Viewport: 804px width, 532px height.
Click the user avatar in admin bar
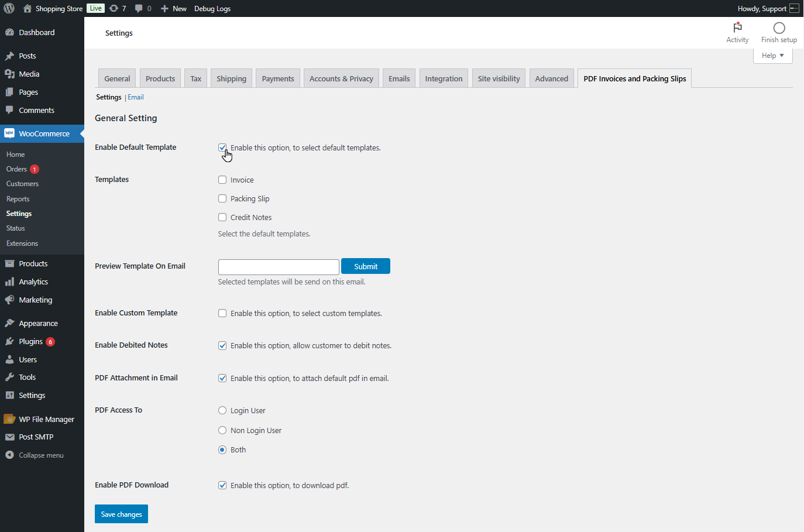pyautogui.click(x=794, y=8)
